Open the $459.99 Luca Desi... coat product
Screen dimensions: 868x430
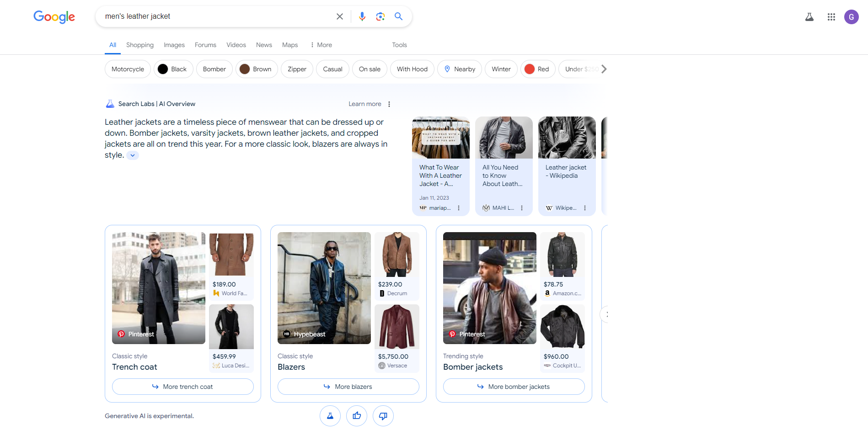coord(231,338)
